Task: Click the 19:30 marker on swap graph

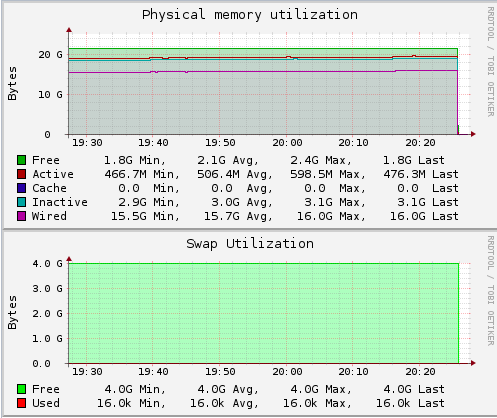Action: point(87,372)
